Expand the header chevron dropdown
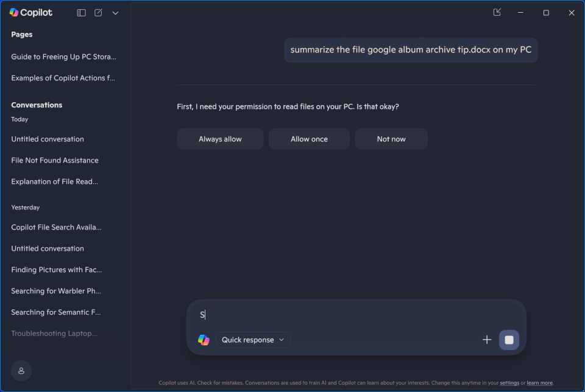This screenshot has width=585, height=392. (x=115, y=13)
